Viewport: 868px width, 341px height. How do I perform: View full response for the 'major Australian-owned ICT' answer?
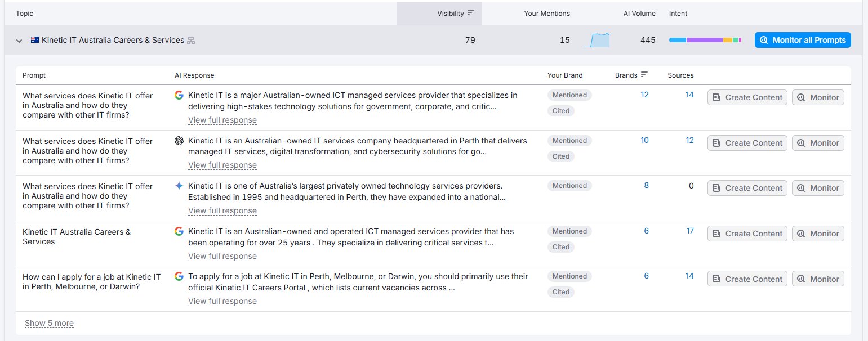click(x=222, y=120)
